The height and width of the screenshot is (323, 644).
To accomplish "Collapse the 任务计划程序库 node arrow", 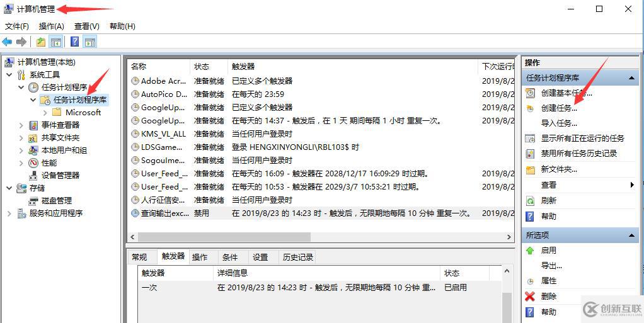I will 33,99.
